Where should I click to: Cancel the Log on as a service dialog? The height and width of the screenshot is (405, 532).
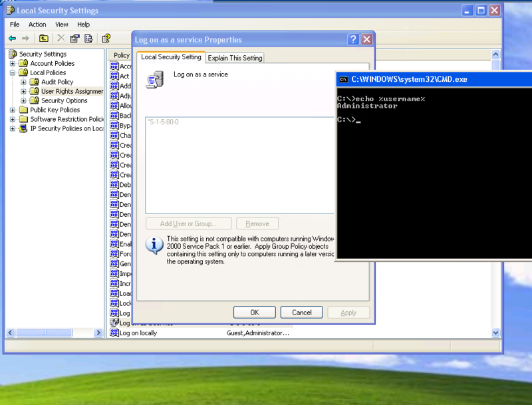pos(301,312)
